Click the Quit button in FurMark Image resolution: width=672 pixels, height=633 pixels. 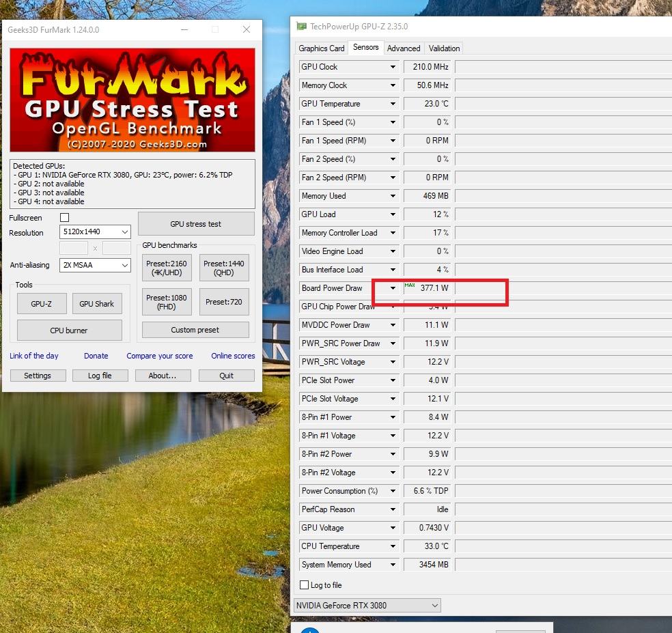(226, 376)
